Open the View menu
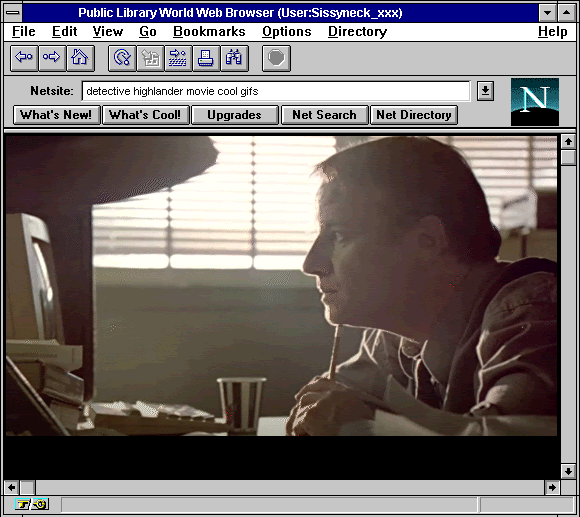The height and width of the screenshot is (517, 580). (108, 32)
